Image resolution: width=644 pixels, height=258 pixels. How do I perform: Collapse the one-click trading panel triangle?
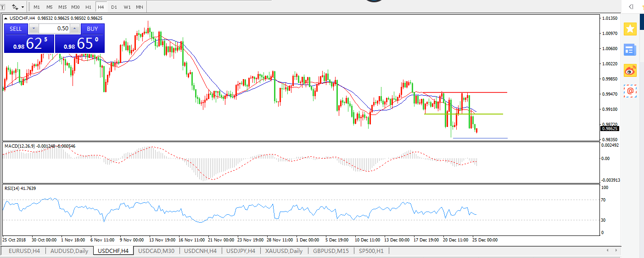click(x=6, y=18)
